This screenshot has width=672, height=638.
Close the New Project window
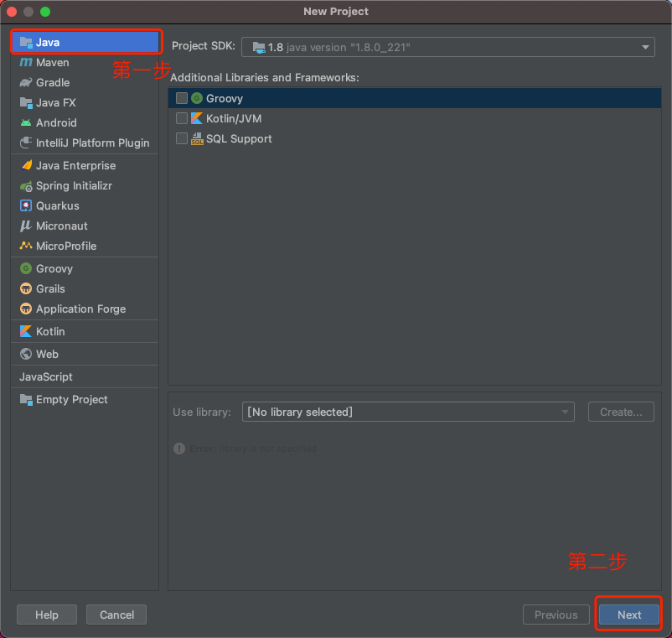pyautogui.click(x=12, y=12)
